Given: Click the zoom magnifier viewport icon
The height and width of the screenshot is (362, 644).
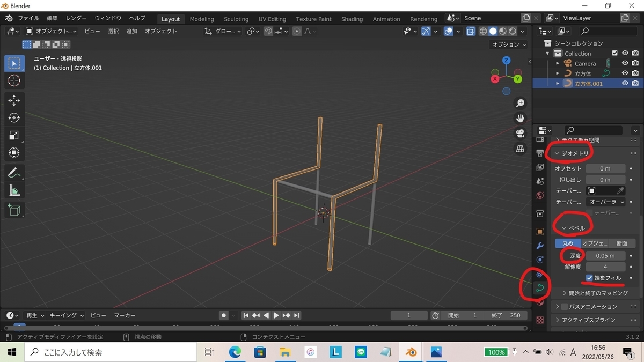Looking at the screenshot, I should [520, 103].
